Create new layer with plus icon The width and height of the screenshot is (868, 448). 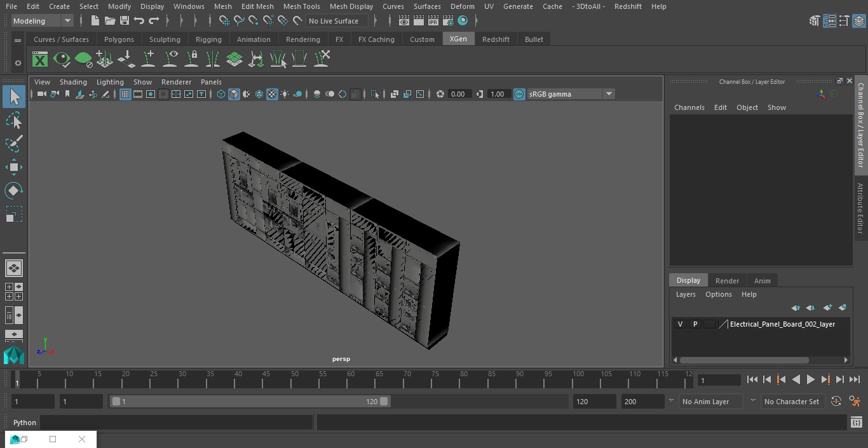pos(827,308)
